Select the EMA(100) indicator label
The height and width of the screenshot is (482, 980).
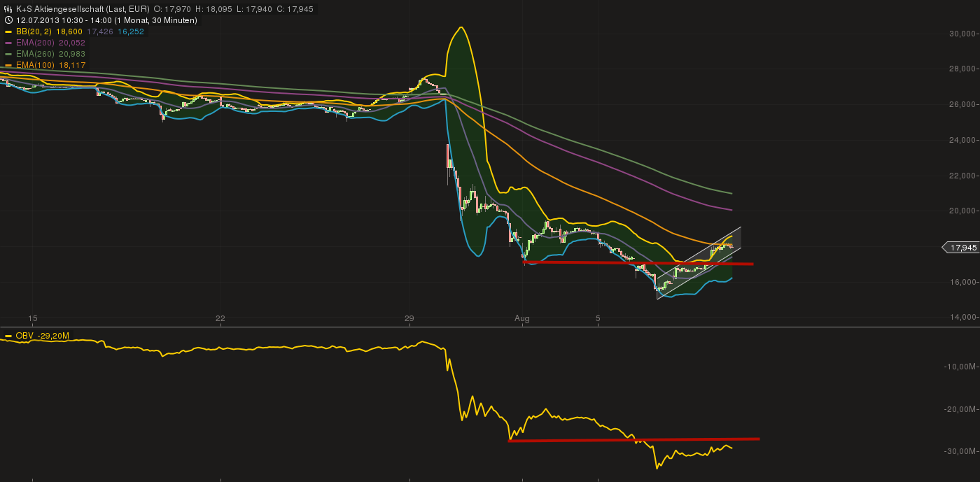(35, 65)
